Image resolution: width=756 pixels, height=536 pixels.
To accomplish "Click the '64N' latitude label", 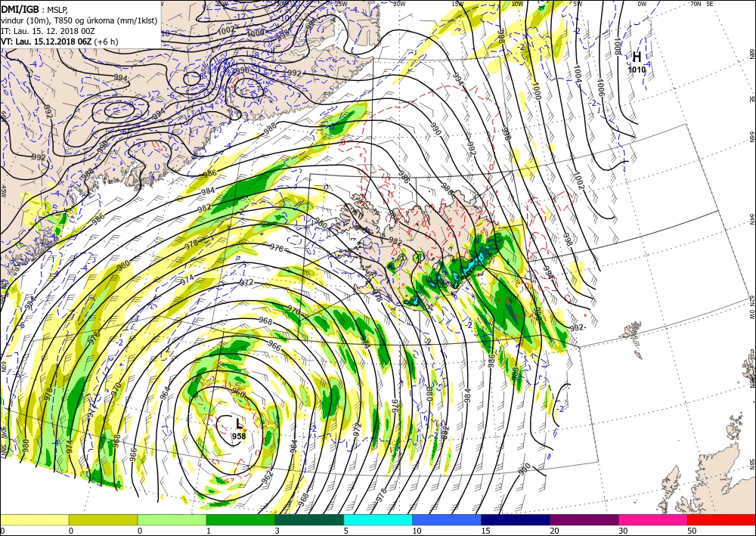I will click(751, 219).
